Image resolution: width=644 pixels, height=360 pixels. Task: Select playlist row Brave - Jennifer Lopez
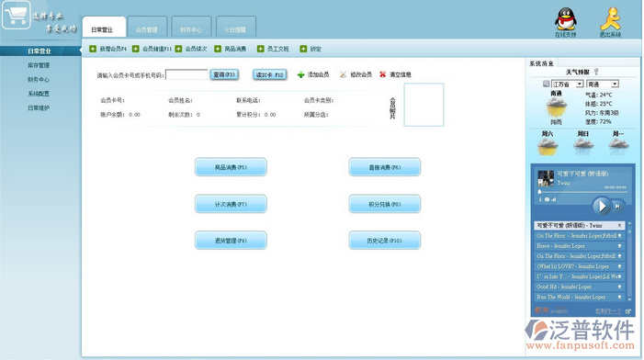(580, 246)
